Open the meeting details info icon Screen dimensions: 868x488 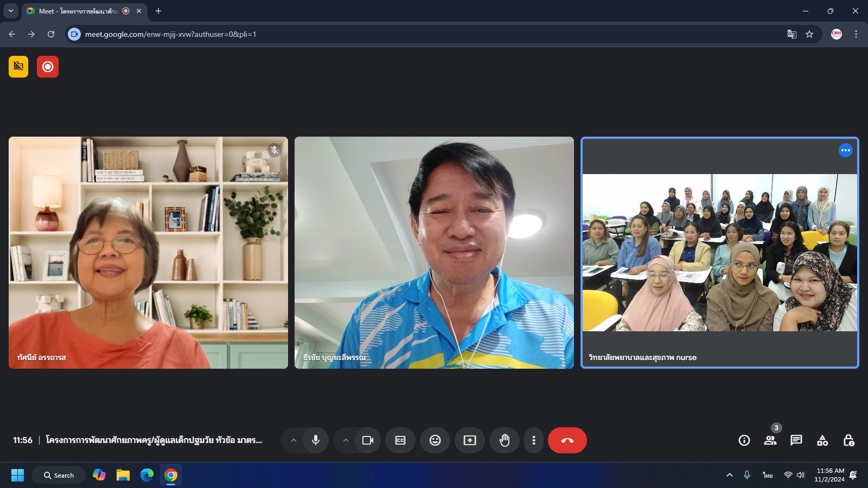tap(744, 440)
